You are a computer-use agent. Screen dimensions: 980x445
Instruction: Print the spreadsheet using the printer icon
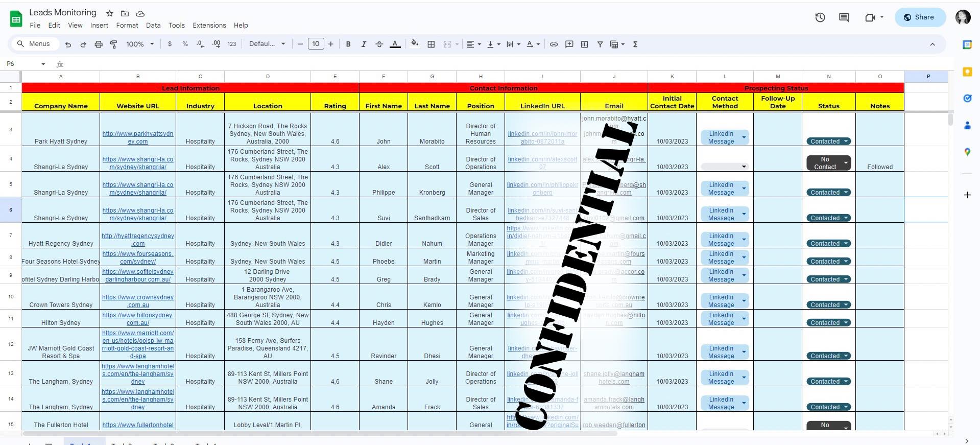coord(99,44)
